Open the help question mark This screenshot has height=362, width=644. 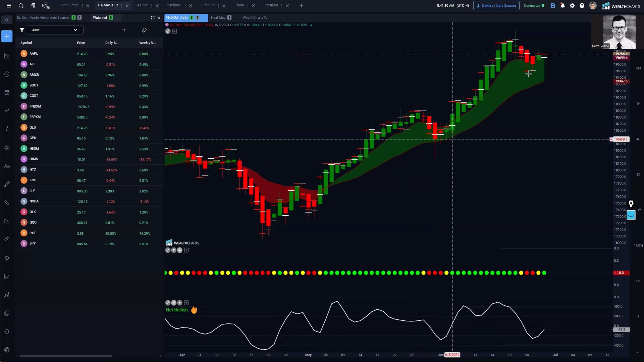tap(582, 6)
